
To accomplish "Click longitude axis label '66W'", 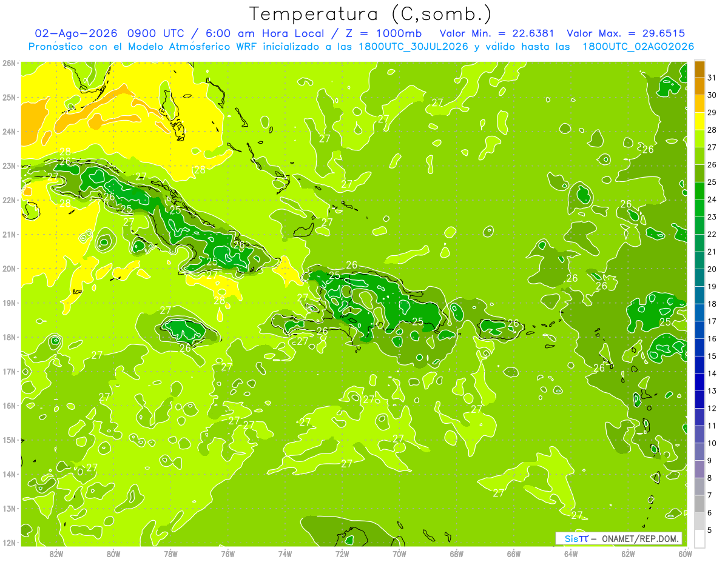I will click(x=514, y=554).
